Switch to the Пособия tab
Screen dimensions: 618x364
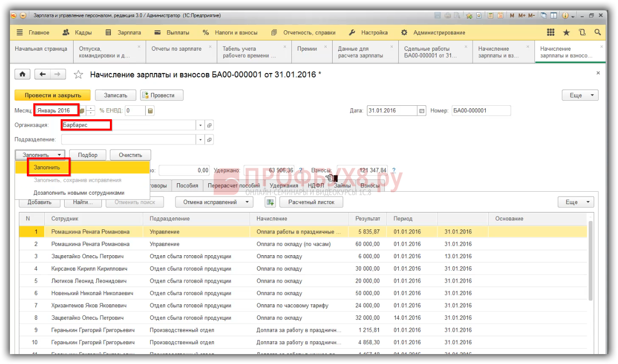tap(187, 185)
